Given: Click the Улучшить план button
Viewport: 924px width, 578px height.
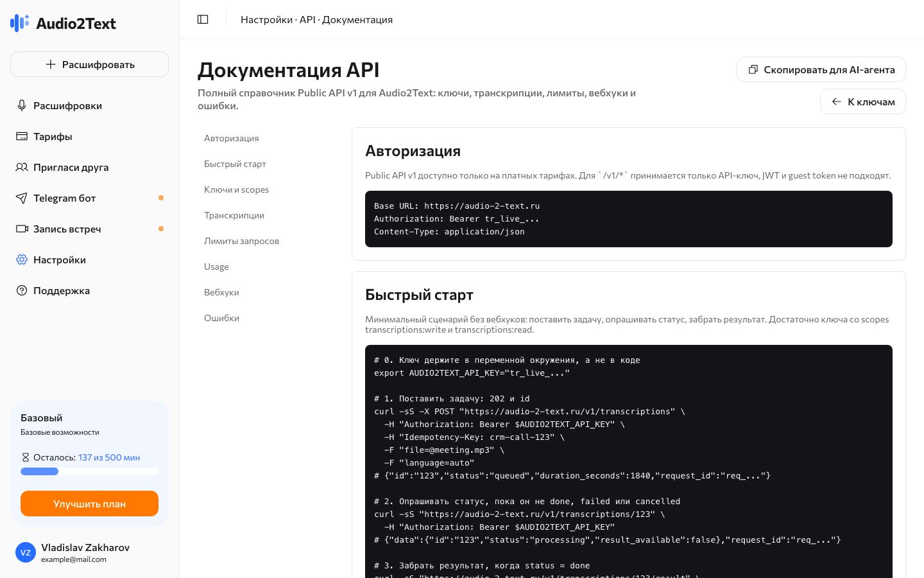Looking at the screenshot, I should pos(89,504).
